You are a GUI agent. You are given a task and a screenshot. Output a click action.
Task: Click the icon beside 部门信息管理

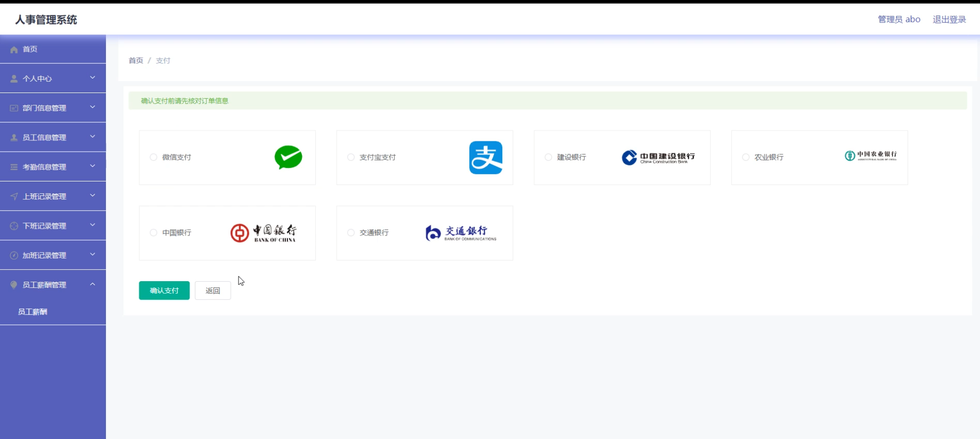pyautogui.click(x=14, y=108)
